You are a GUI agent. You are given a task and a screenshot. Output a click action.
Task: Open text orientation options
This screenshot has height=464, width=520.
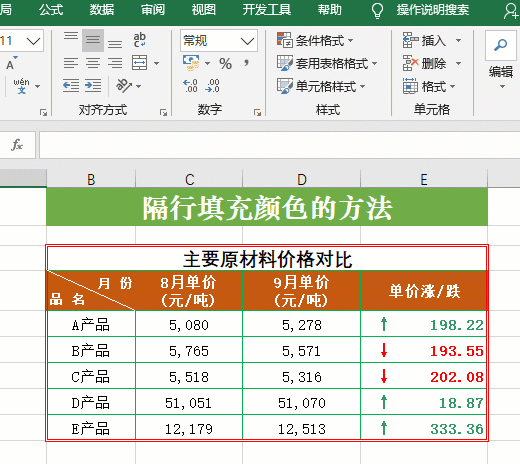point(128,86)
